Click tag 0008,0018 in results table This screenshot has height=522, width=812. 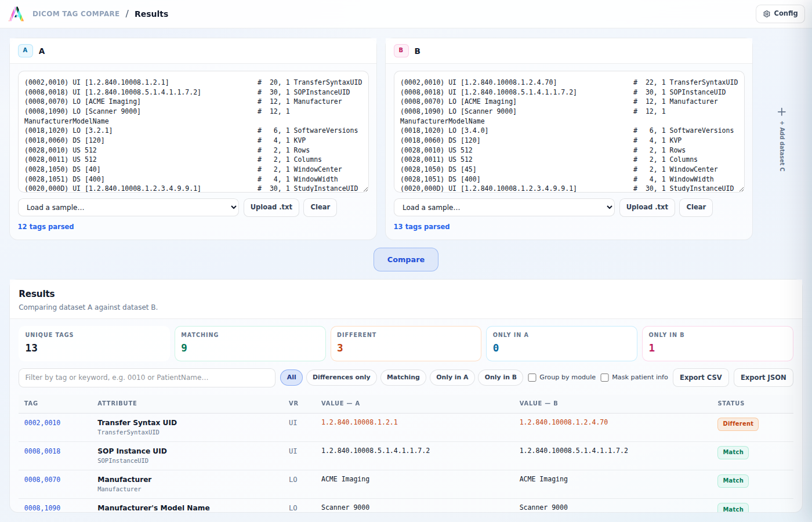coord(42,451)
